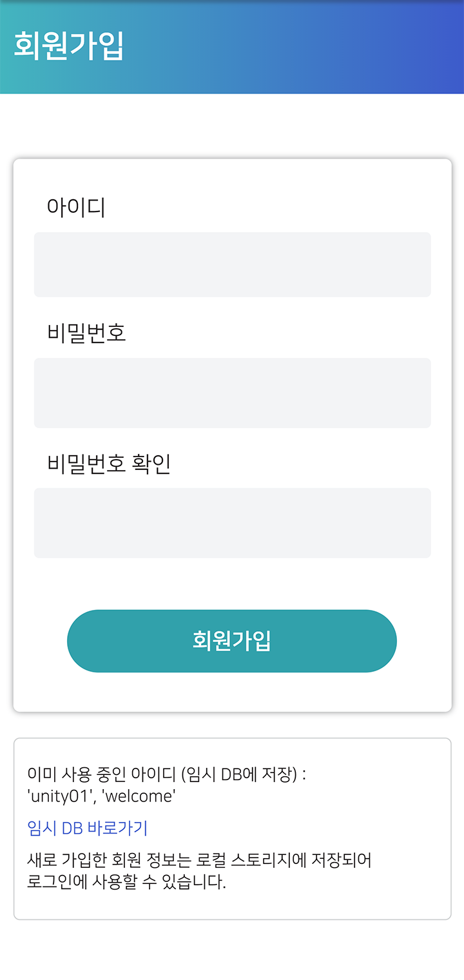Focus the 비밀번호 password field
Viewport: 464px width, 980px height.
click(x=232, y=393)
